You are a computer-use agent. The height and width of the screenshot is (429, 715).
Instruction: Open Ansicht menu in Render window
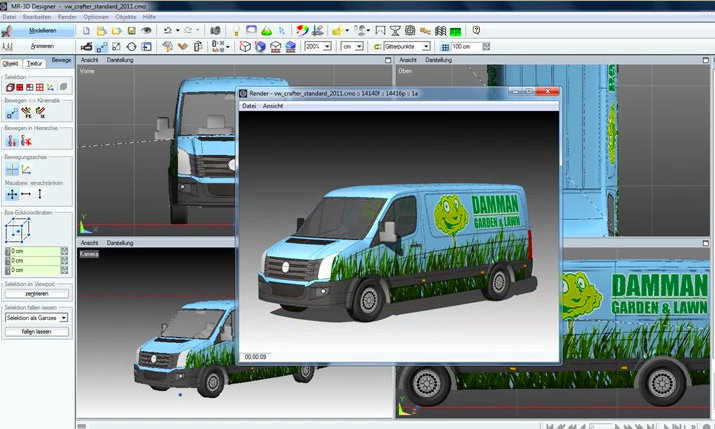273,106
